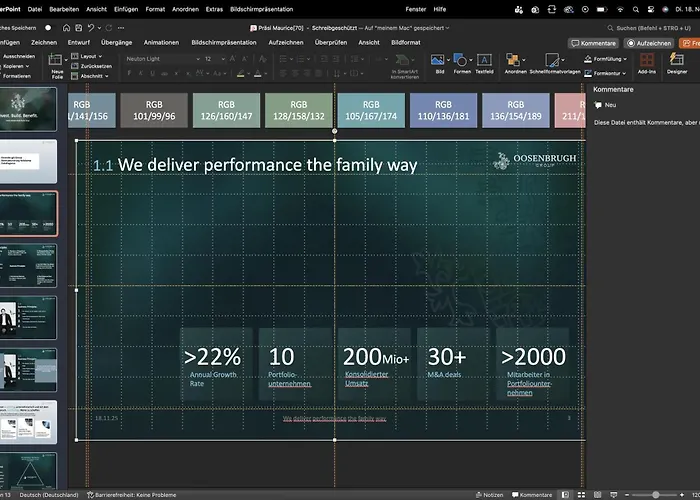
Task: Switch to the Animationen tab
Action: point(161,43)
